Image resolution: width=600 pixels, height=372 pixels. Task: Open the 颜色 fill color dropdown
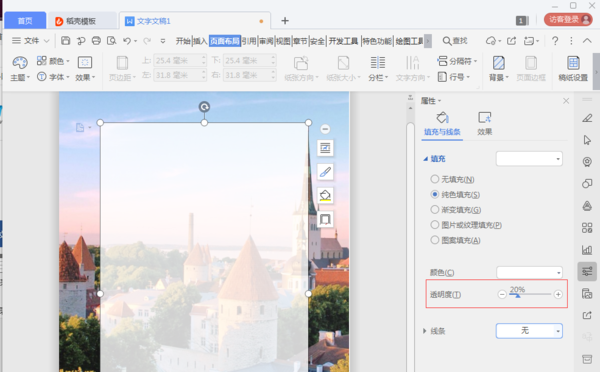tap(529, 272)
